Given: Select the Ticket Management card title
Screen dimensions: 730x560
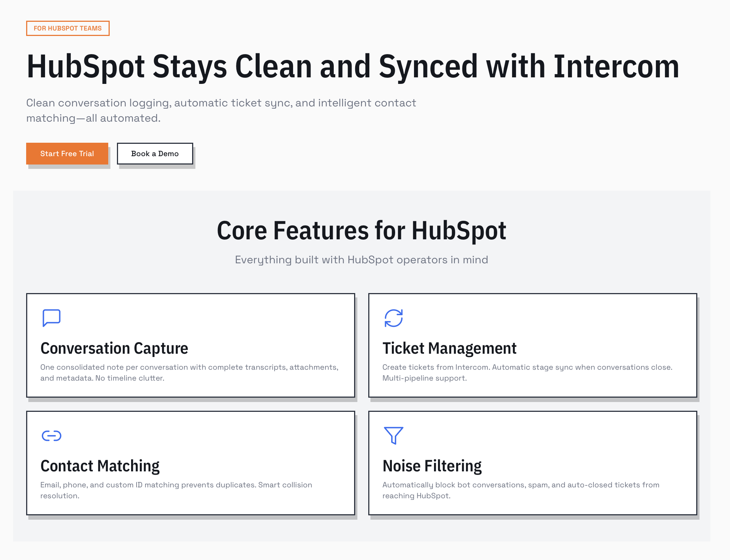Looking at the screenshot, I should [x=449, y=348].
